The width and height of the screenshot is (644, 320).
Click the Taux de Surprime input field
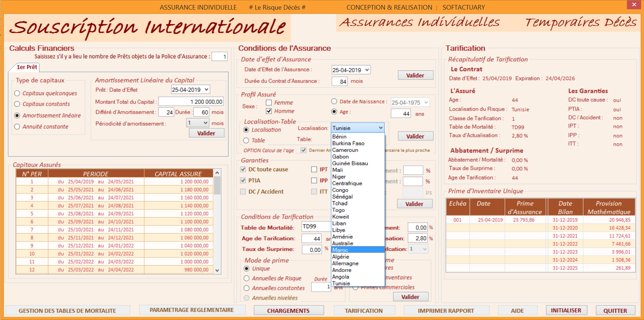311,249
